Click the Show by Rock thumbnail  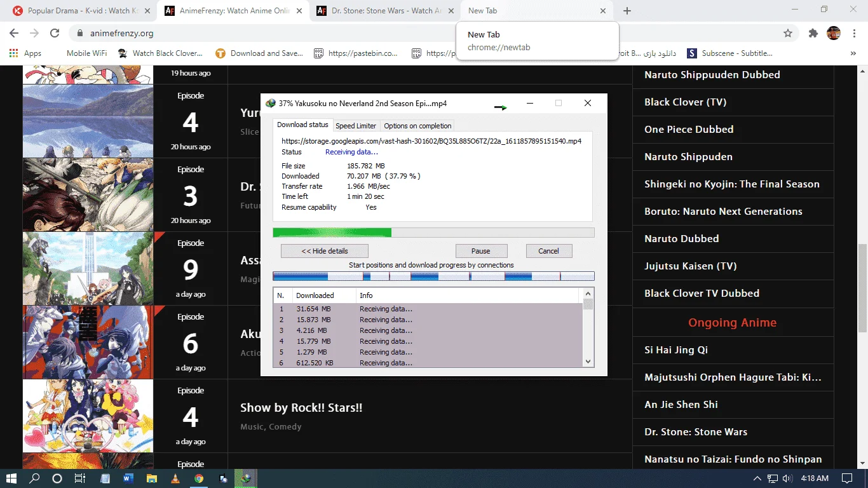(x=88, y=416)
